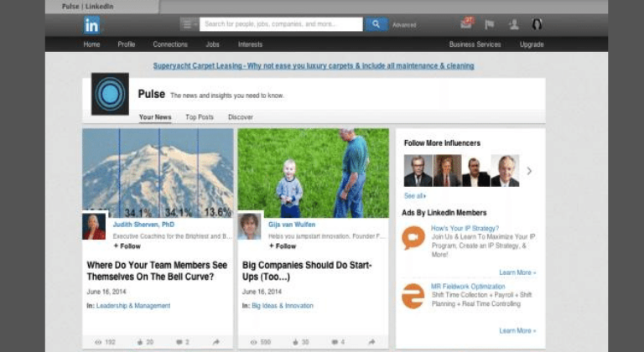The image size is (644, 352).
Task: Share the Start-Ups post
Action: [x=371, y=342]
